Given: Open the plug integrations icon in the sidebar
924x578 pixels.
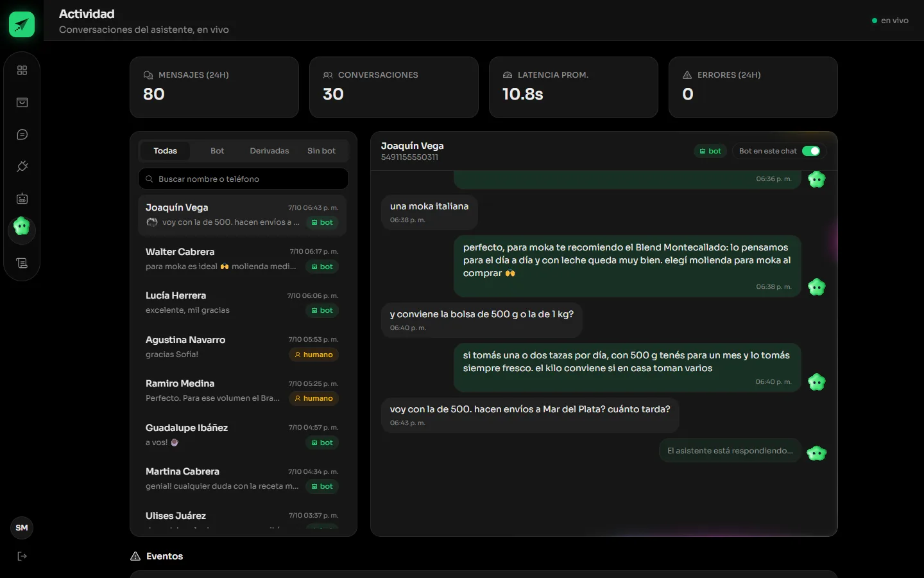Looking at the screenshot, I should pyautogui.click(x=22, y=166).
